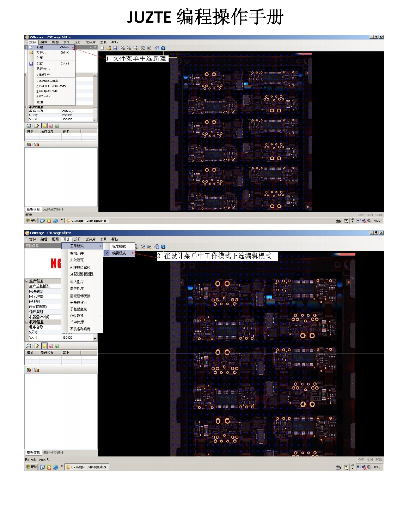Click property list scroll-down arrow in upper screenshot

pyautogui.click(x=95, y=120)
